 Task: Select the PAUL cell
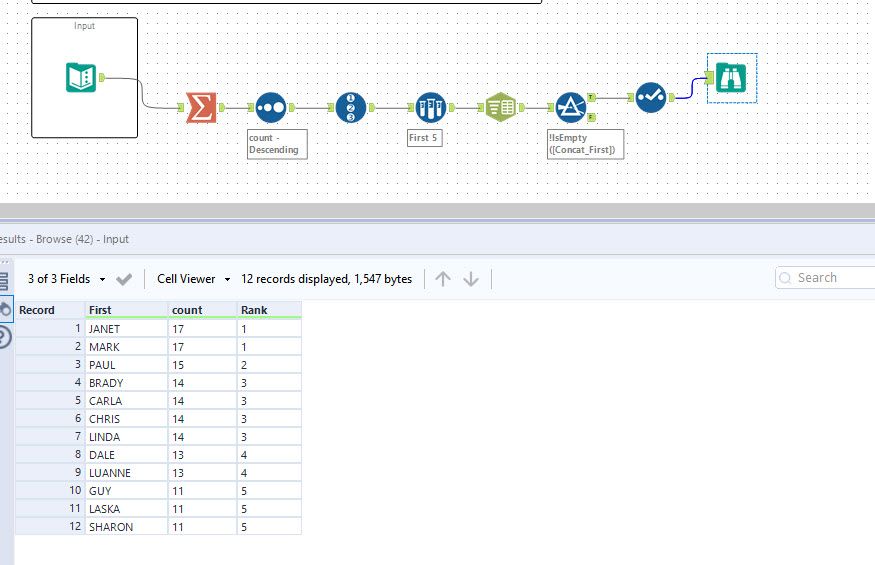coord(127,365)
